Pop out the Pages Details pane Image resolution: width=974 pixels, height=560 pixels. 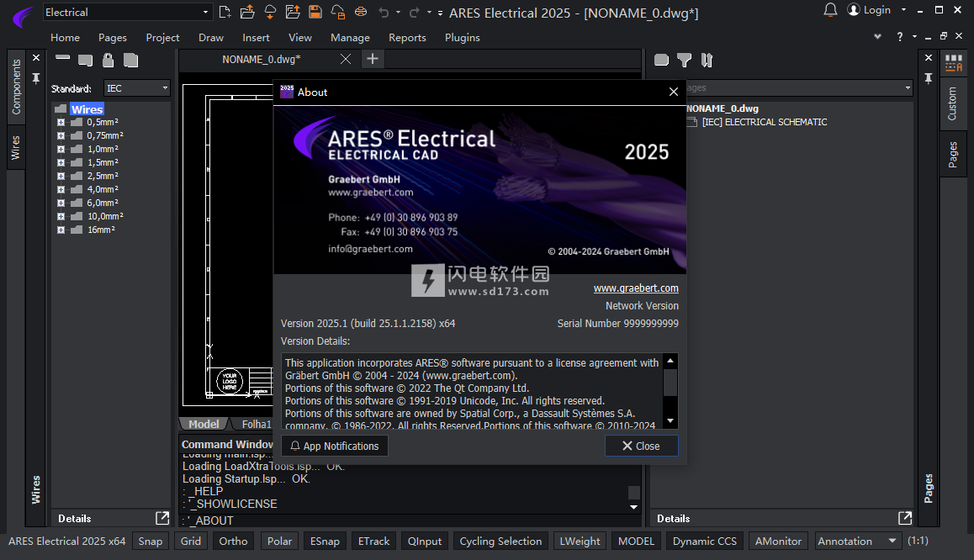[905, 518]
